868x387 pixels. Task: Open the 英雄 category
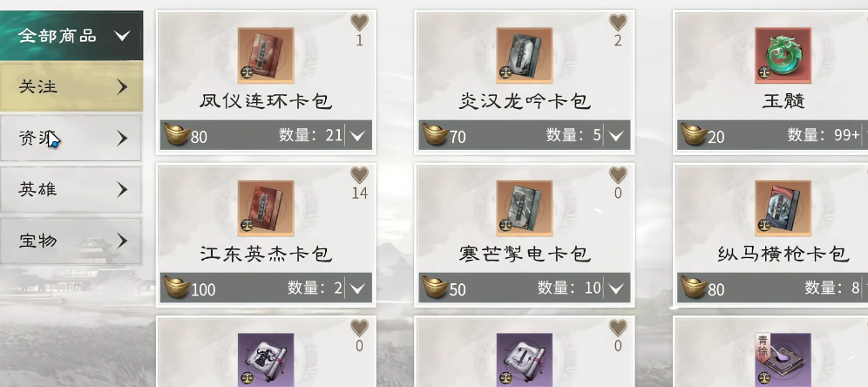(x=71, y=189)
